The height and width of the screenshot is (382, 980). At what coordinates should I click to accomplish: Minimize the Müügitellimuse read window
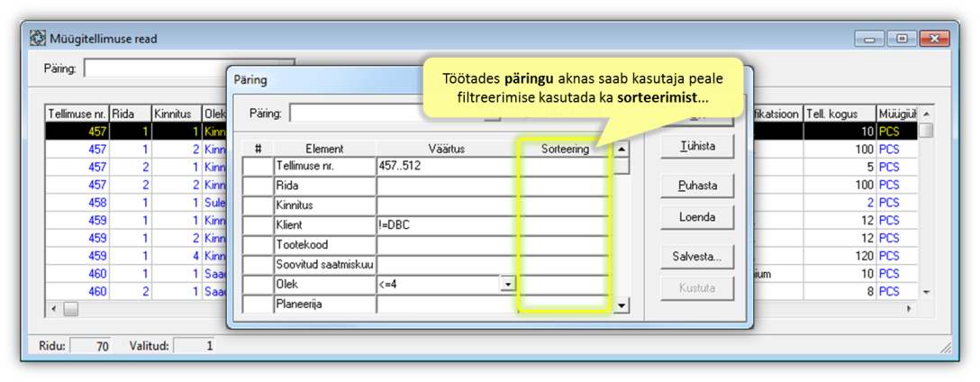pos(869,39)
